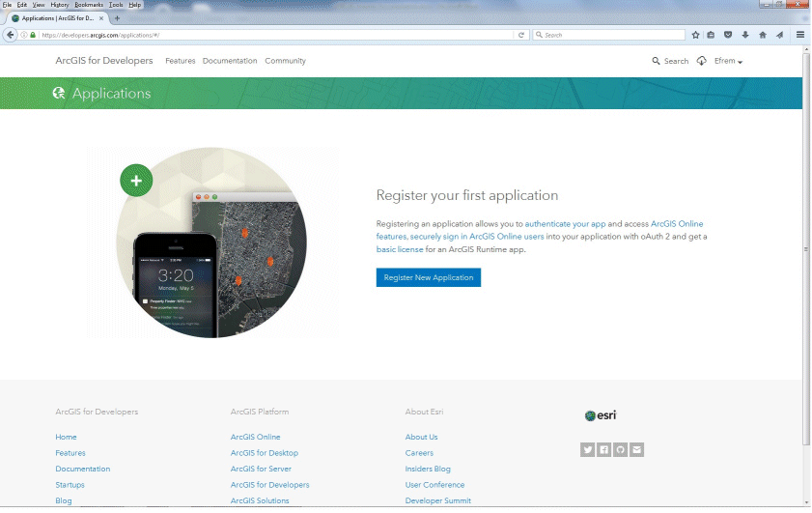This screenshot has height=513, width=812.
Task: Open Esri GitHub icon in footer
Action: point(621,449)
